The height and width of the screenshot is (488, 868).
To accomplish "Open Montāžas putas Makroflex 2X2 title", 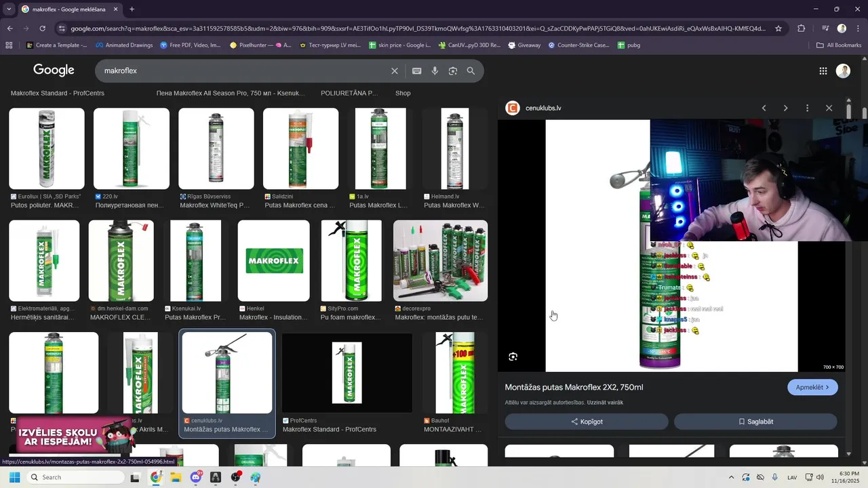I will point(574,387).
